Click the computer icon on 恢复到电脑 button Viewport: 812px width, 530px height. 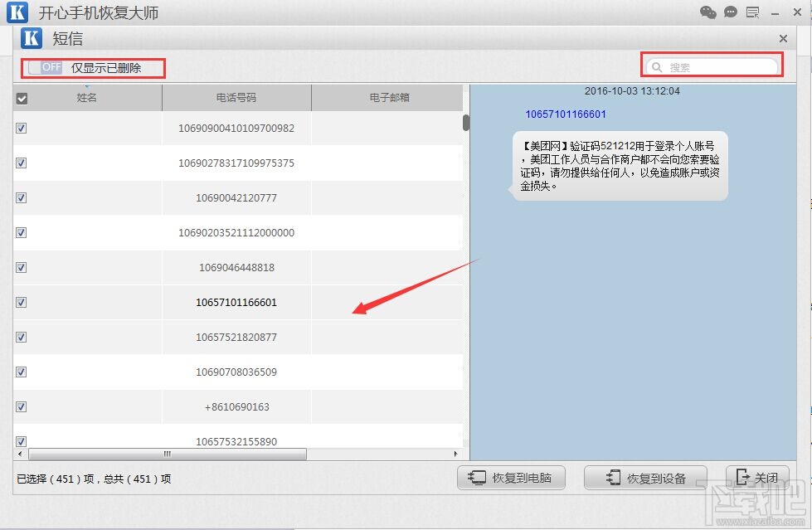[477, 478]
